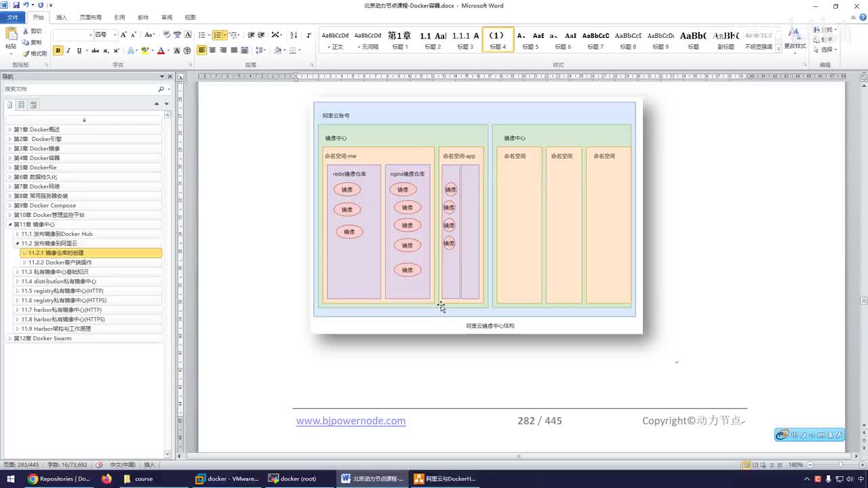Decrease the paragraph indent
Viewport: 868px width, 488px height.
tap(251, 35)
